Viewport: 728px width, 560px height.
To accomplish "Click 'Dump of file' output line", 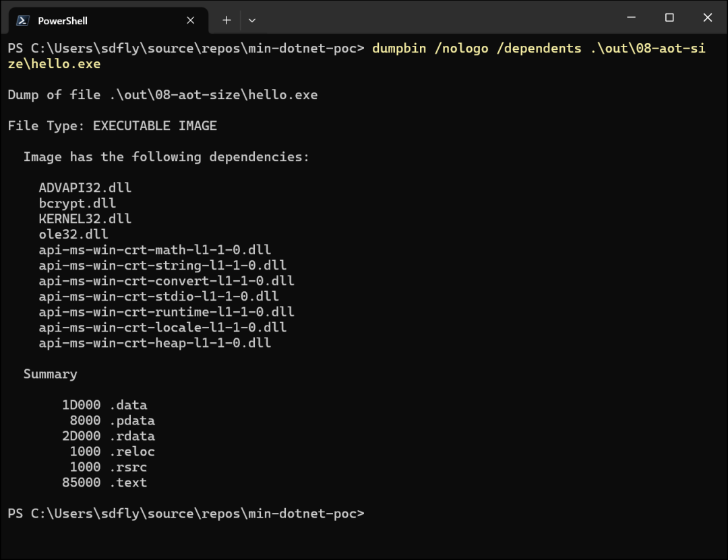I will click(162, 95).
